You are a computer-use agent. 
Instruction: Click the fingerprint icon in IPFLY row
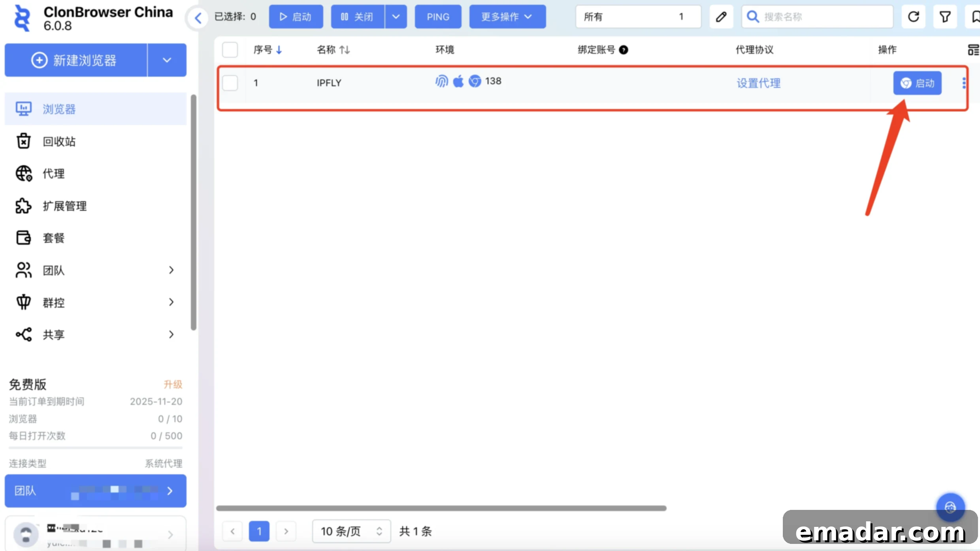(442, 81)
